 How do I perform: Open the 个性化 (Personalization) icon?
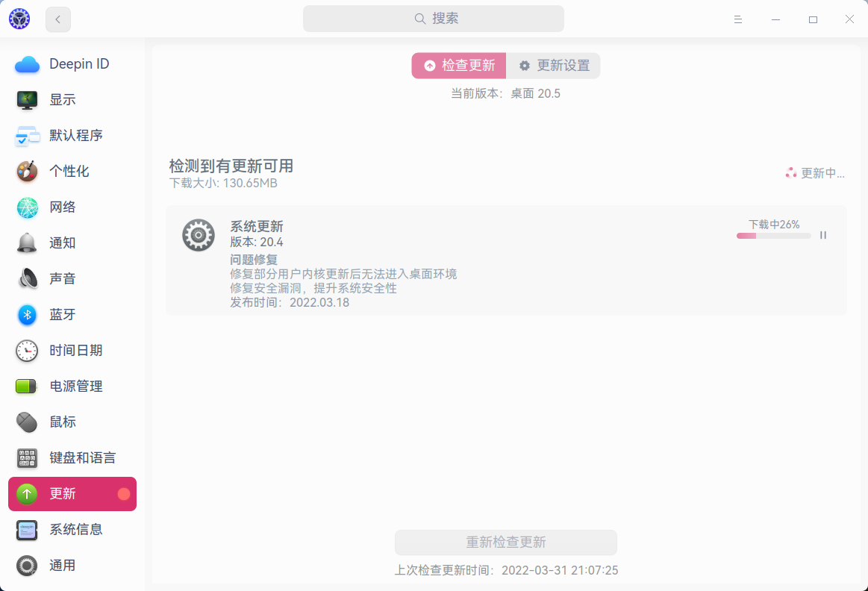[x=27, y=171]
